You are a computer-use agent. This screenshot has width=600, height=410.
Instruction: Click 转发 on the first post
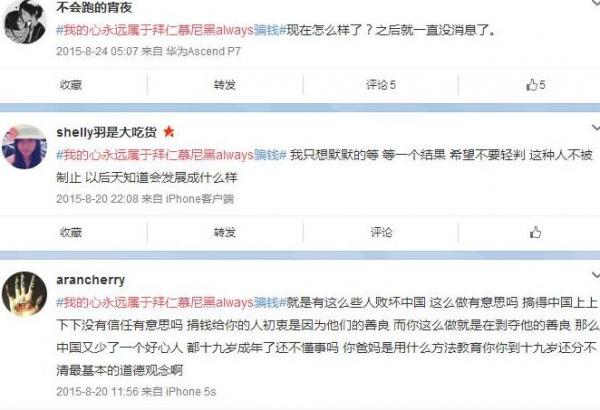tap(225, 85)
